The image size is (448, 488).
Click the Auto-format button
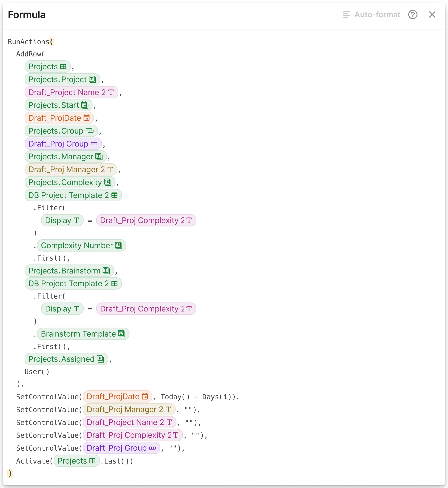pos(371,15)
